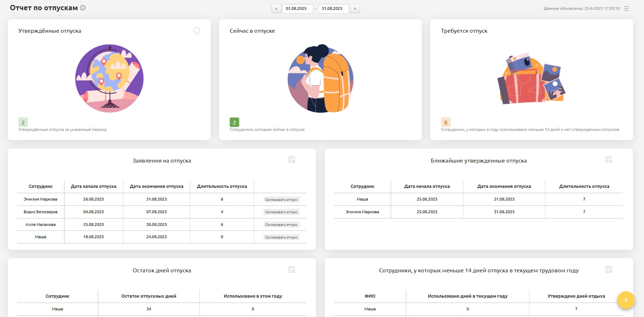Go to previous period with left arrow
Image resolution: width=644 pixels, height=317 pixels.
276,8
